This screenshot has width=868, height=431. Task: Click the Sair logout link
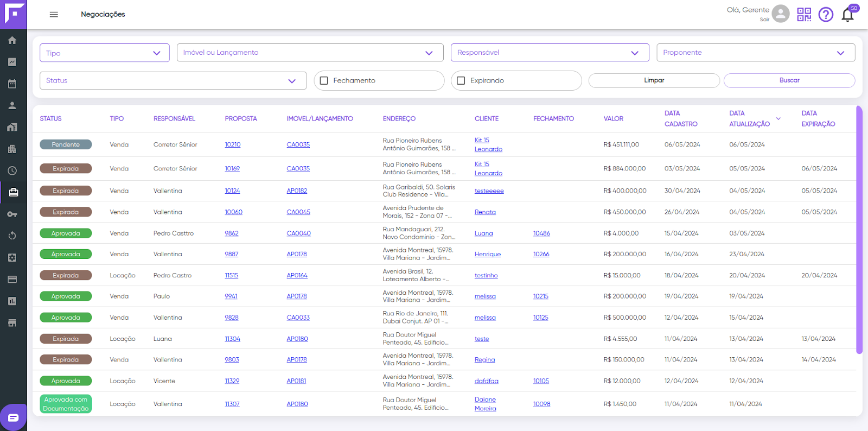764,20
